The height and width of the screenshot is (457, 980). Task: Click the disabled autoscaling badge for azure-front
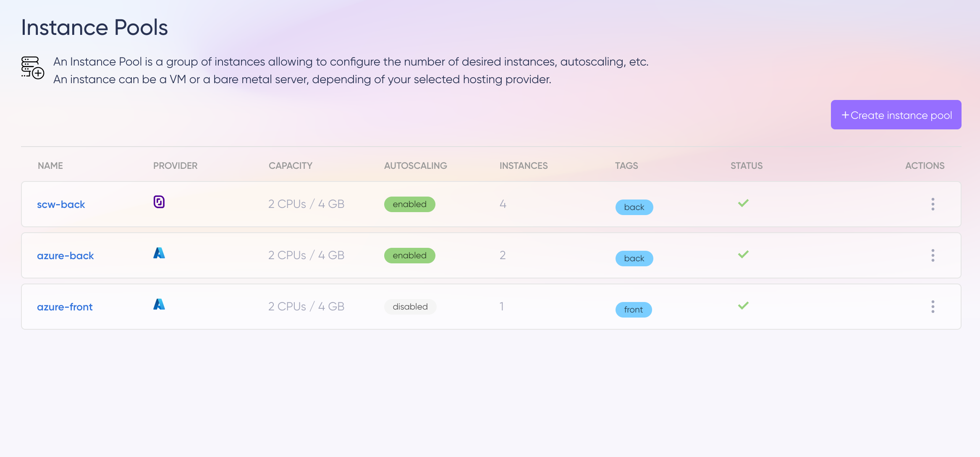[410, 307]
